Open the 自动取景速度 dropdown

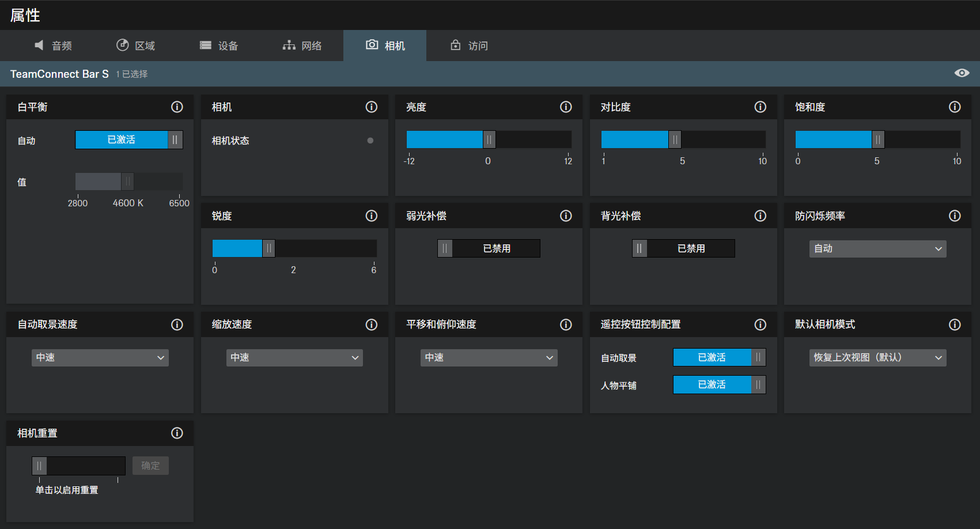click(100, 358)
